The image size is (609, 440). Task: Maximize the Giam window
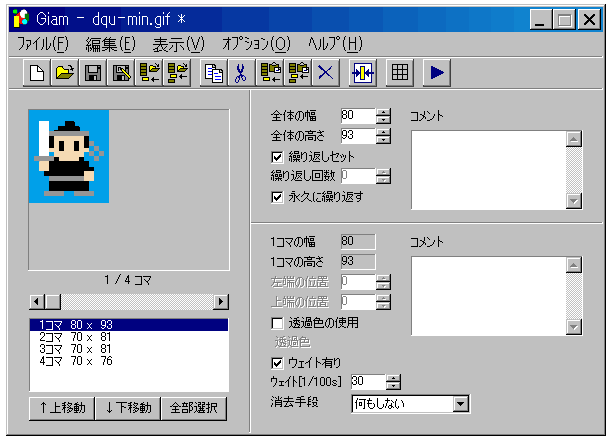564,19
